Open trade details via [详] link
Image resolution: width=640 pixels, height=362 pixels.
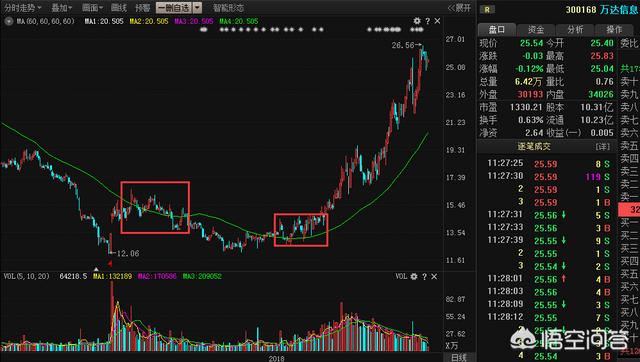click(602, 146)
